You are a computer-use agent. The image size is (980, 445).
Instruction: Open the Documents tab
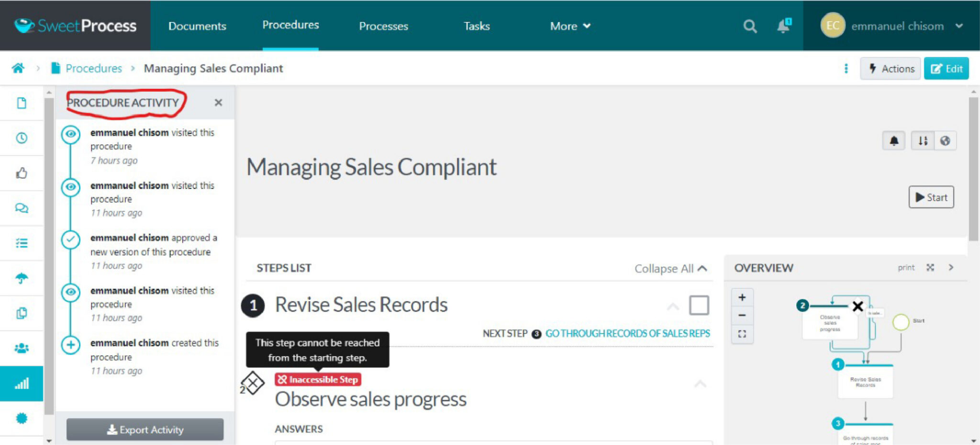[197, 26]
